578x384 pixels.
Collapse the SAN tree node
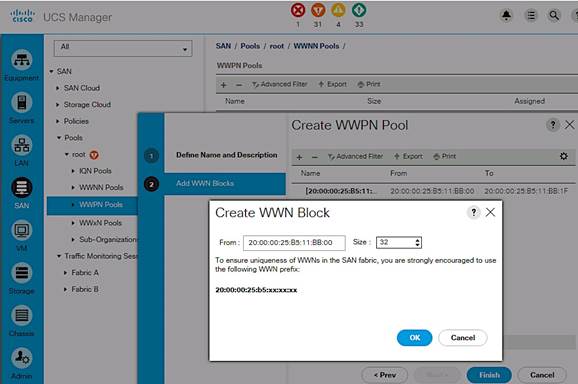[x=51, y=71]
